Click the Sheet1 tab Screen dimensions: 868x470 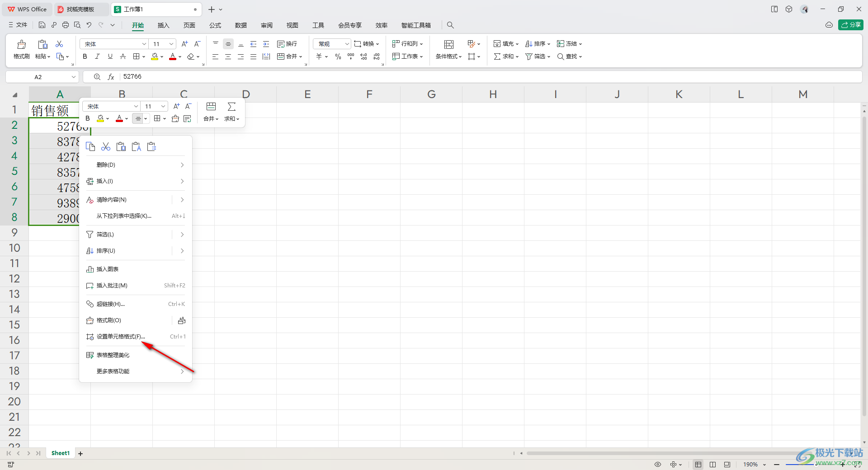click(61, 453)
